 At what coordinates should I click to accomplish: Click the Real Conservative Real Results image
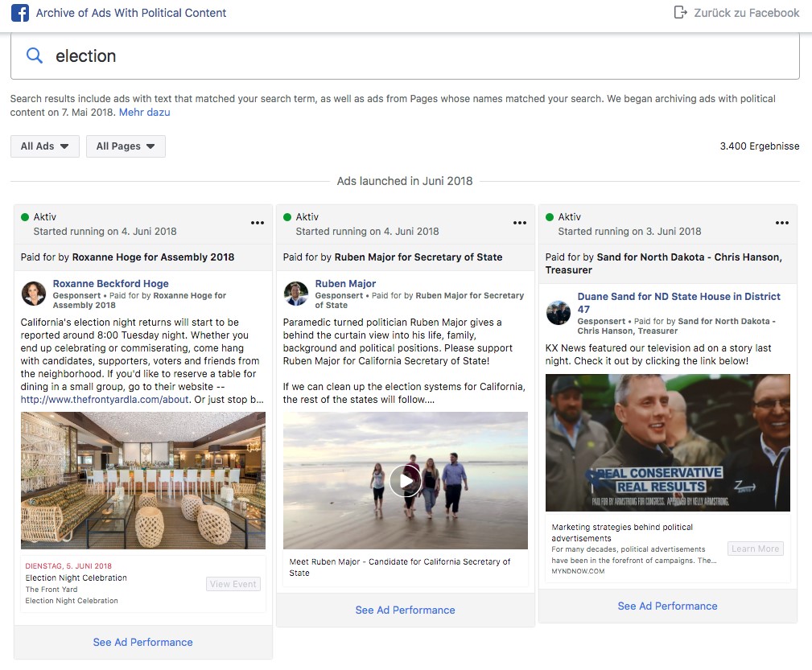667,442
